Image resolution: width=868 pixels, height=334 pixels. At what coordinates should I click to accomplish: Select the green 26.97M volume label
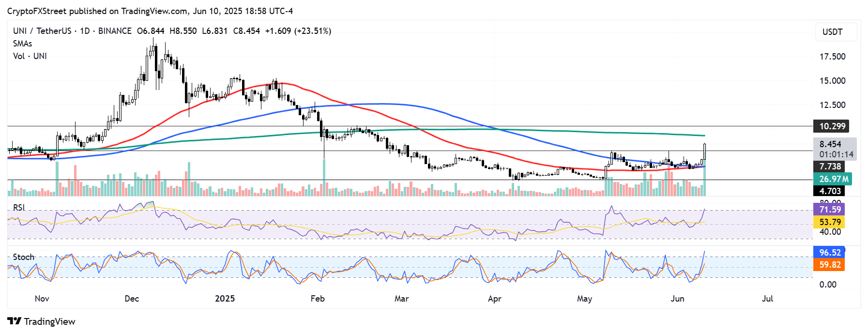pyautogui.click(x=833, y=179)
